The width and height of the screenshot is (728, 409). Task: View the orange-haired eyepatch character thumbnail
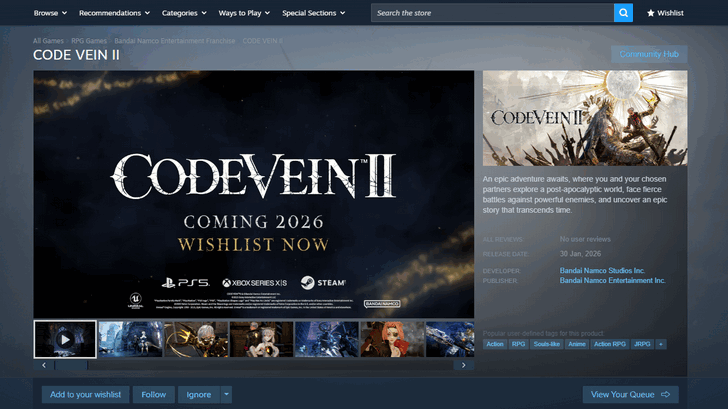click(393, 339)
